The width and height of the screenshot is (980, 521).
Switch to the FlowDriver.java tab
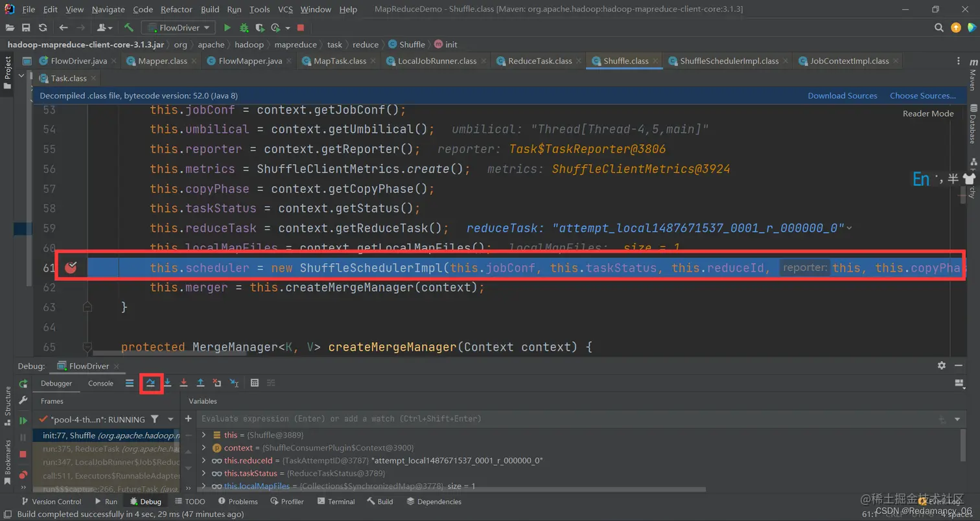coord(79,61)
